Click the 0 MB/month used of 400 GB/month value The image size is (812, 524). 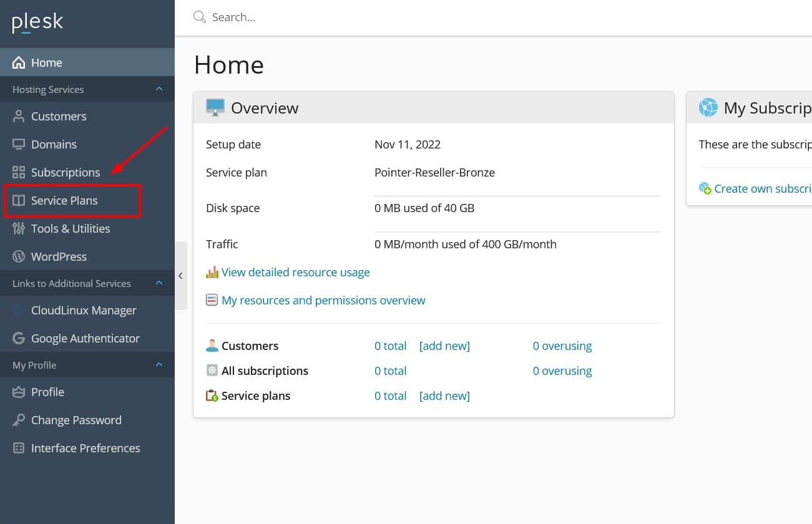(466, 244)
